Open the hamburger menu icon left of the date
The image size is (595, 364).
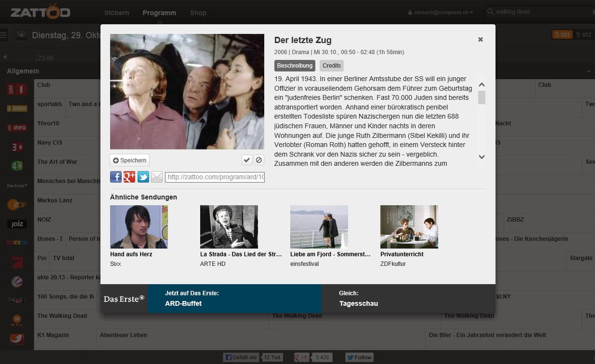click(4, 35)
